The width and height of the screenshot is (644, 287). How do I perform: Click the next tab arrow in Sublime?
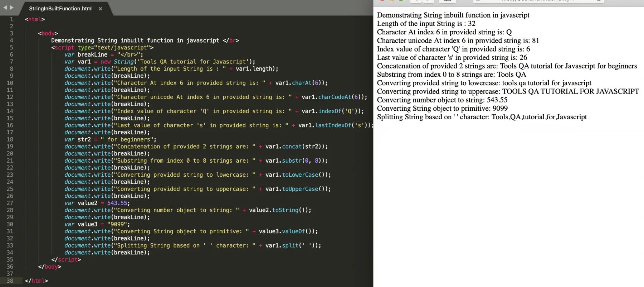click(11, 8)
